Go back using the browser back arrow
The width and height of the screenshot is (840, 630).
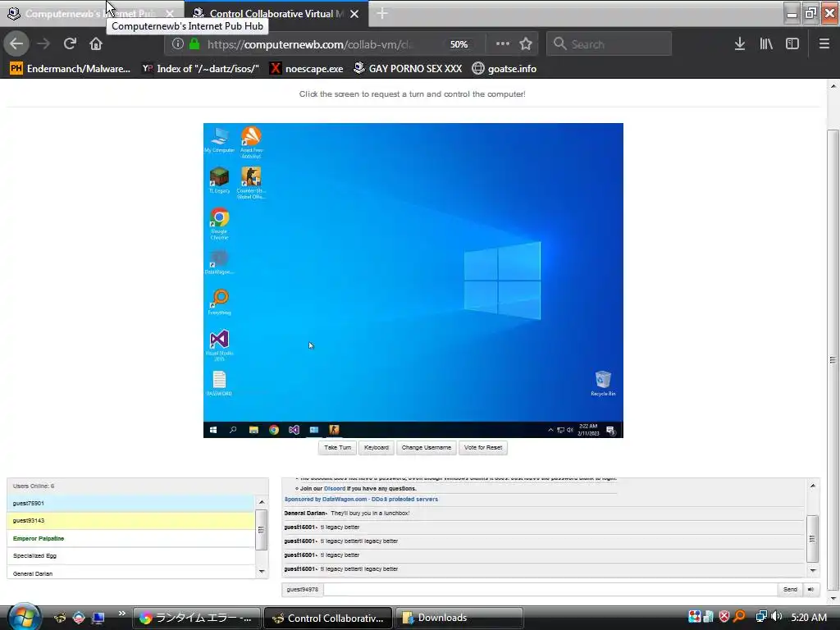pos(16,44)
